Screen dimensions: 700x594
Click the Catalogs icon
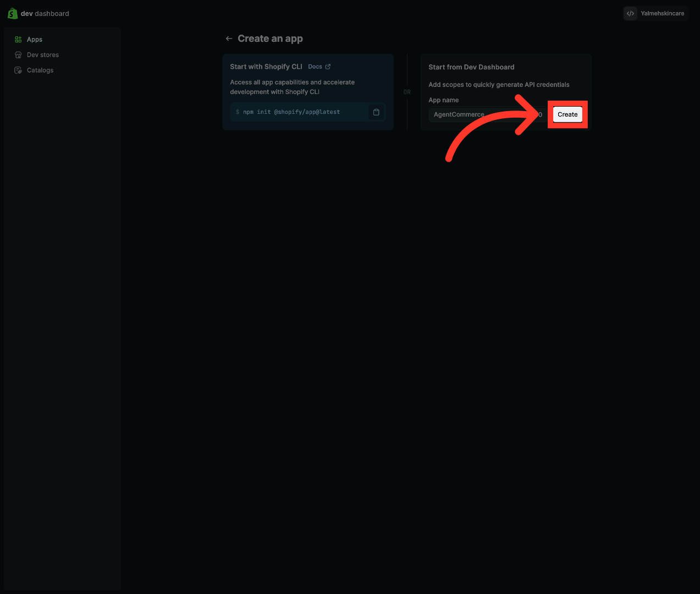click(18, 70)
